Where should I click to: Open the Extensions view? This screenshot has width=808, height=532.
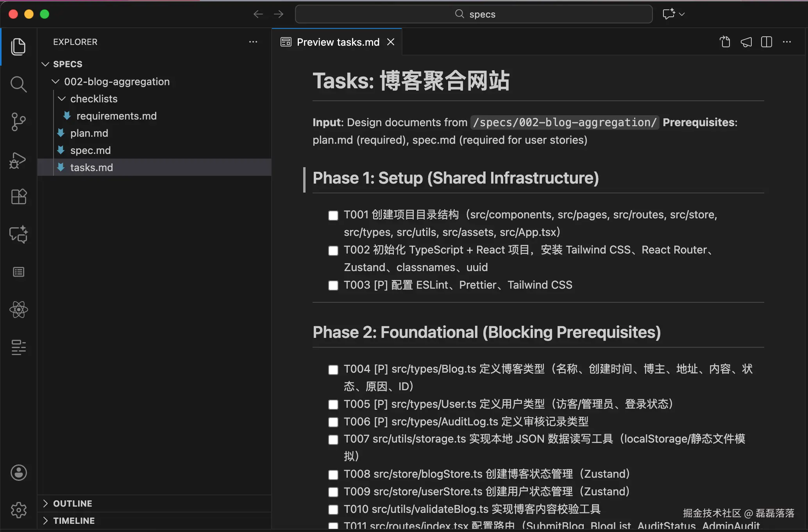point(18,197)
